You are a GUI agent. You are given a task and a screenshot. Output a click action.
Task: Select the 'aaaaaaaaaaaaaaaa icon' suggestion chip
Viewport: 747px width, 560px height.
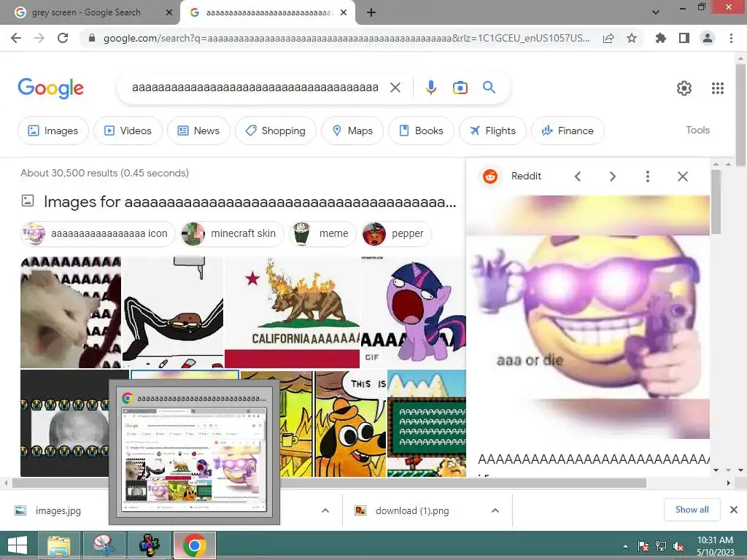point(98,234)
